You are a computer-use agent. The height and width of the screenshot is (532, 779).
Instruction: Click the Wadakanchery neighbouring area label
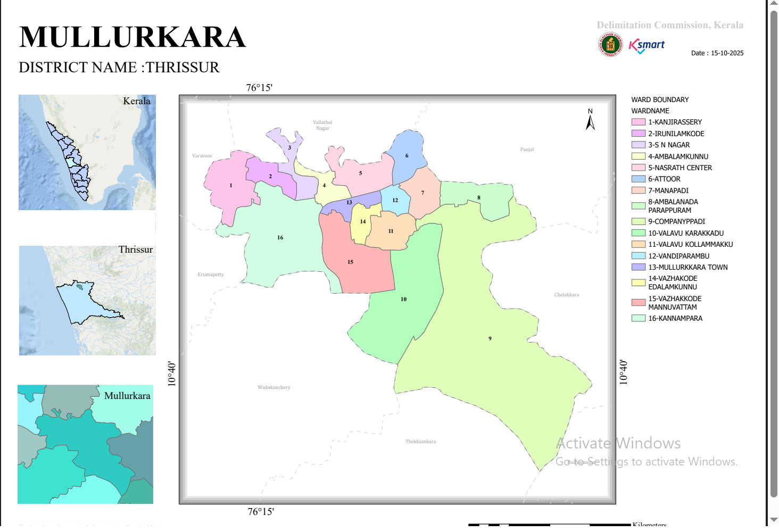(274, 387)
